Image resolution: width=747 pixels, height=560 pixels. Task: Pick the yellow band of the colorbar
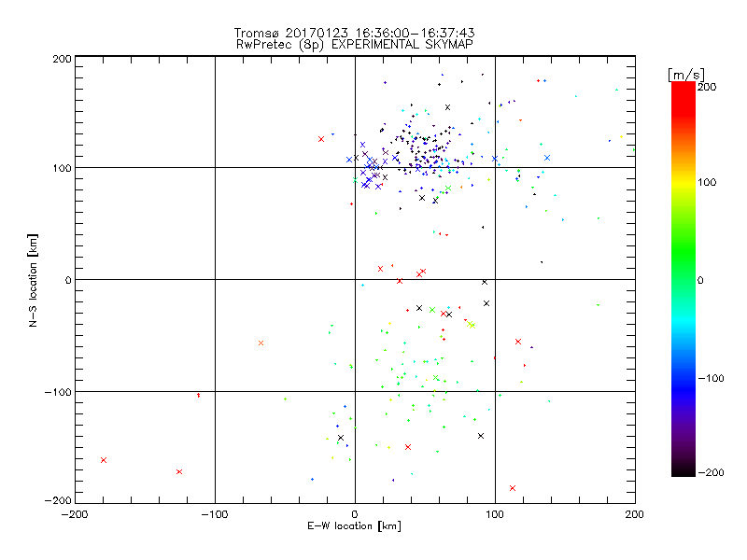684,184
